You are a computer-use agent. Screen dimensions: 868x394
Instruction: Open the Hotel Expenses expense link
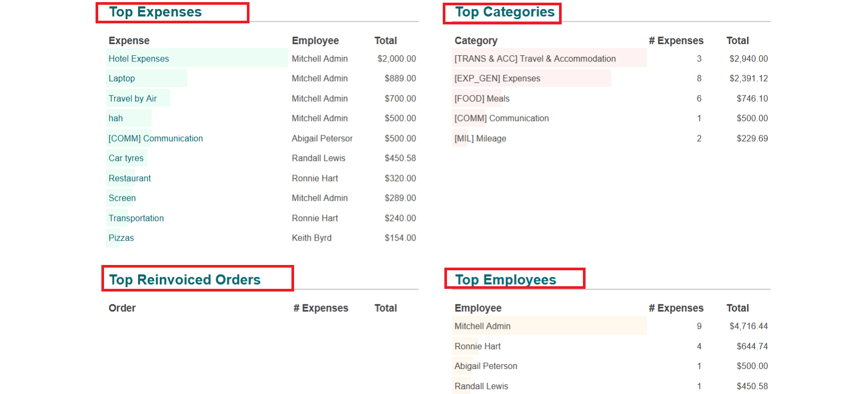point(139,58)
